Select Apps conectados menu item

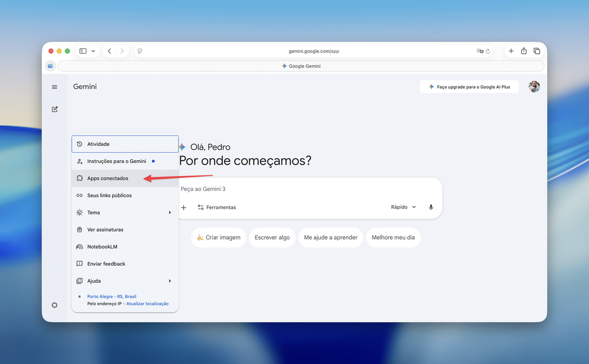point(108,178)
